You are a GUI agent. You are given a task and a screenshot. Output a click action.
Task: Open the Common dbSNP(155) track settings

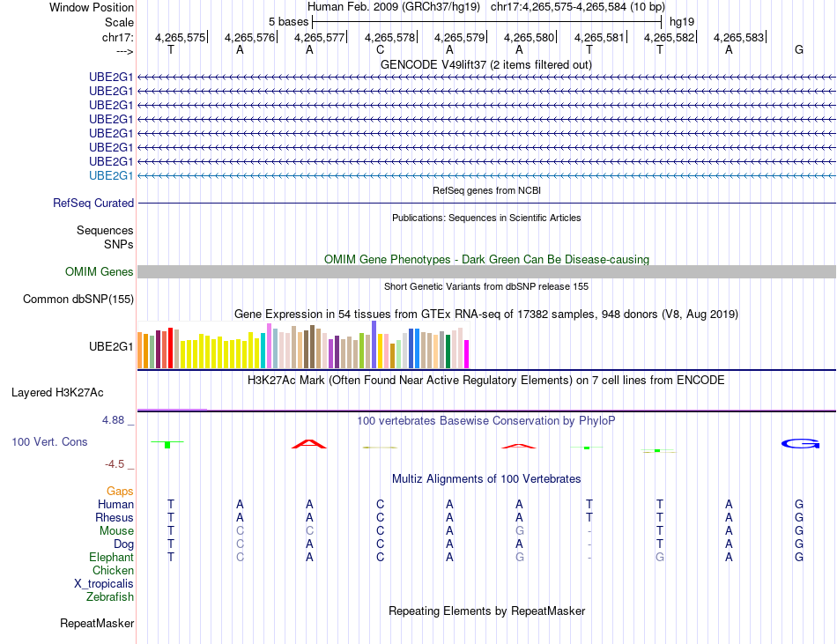[x=78, y=299]
